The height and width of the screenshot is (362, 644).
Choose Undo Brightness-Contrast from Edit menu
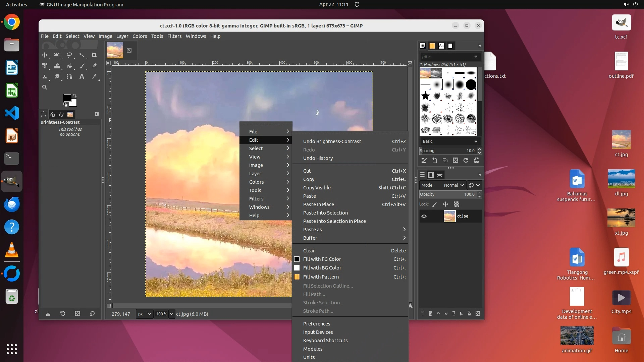[x=332, y=141]
